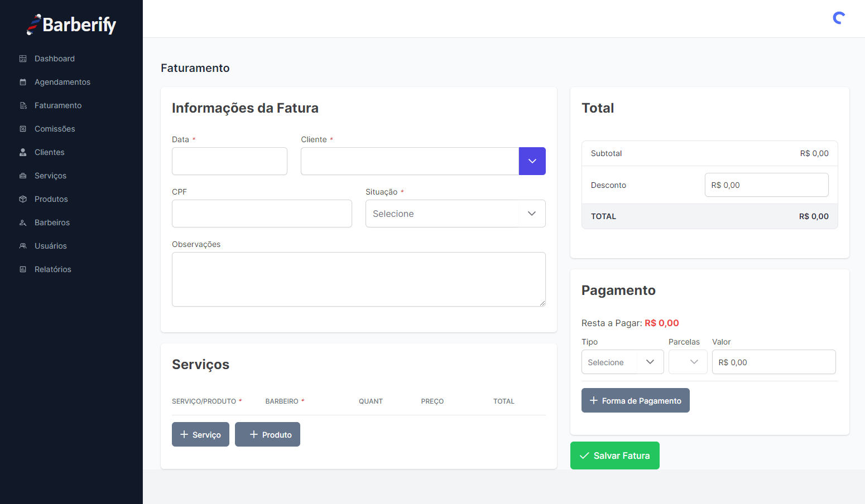
Task: Expand the Situação select box
Action: coord(455,214)
